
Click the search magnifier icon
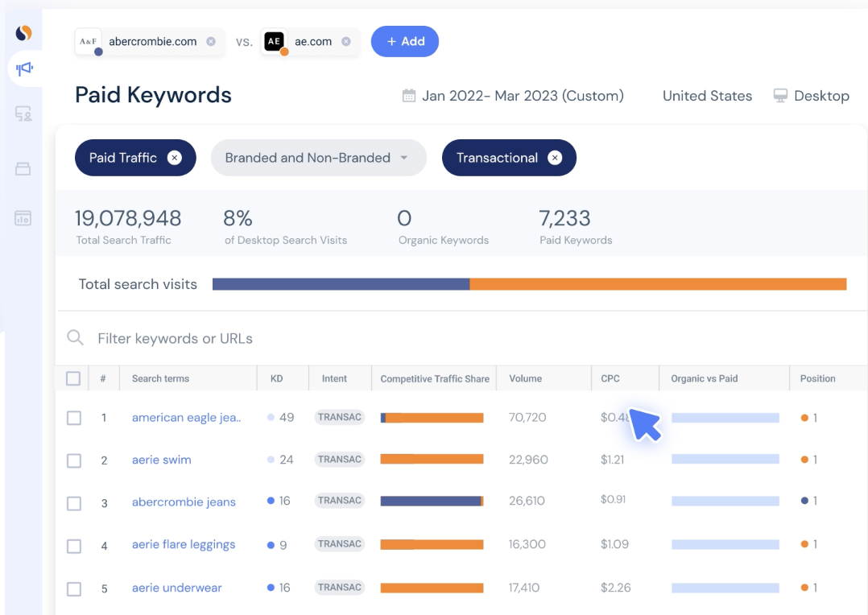pyautogui.click(x=76, y=338)
